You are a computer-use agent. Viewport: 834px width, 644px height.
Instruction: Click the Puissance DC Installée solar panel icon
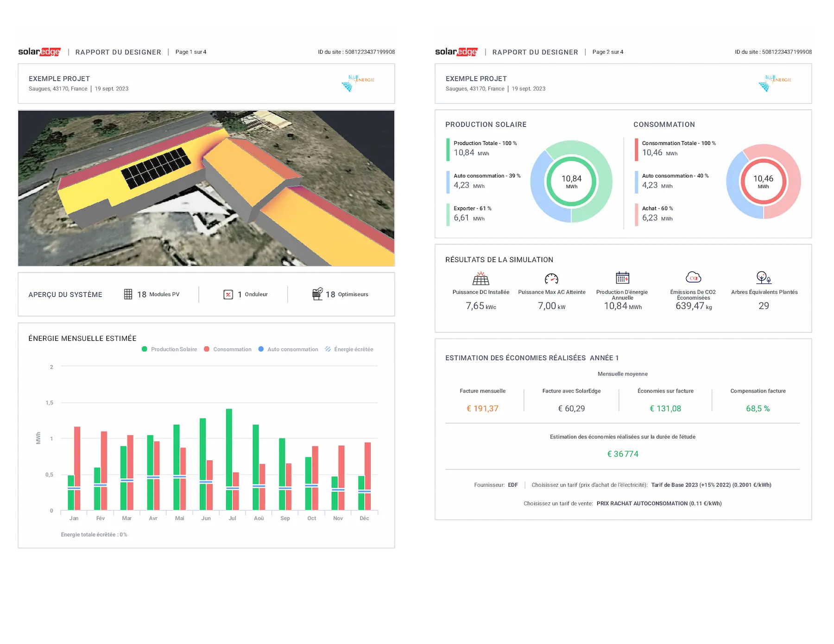coord(480,278)
